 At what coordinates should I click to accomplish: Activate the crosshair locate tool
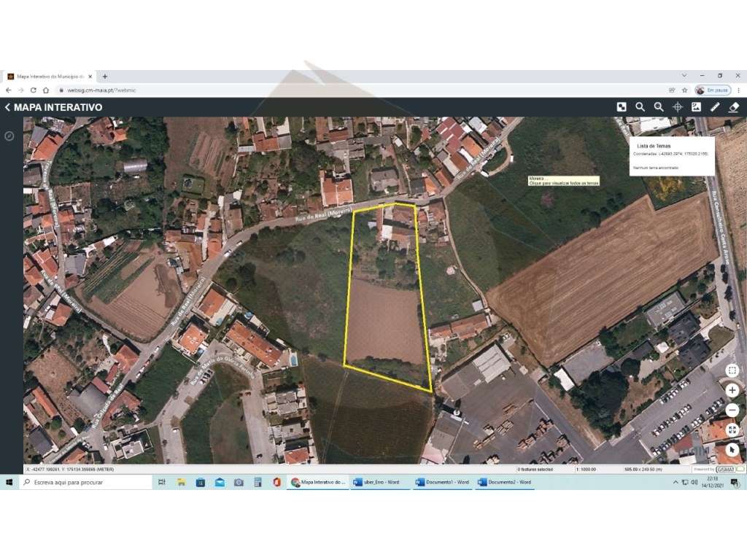click(678, 107)
